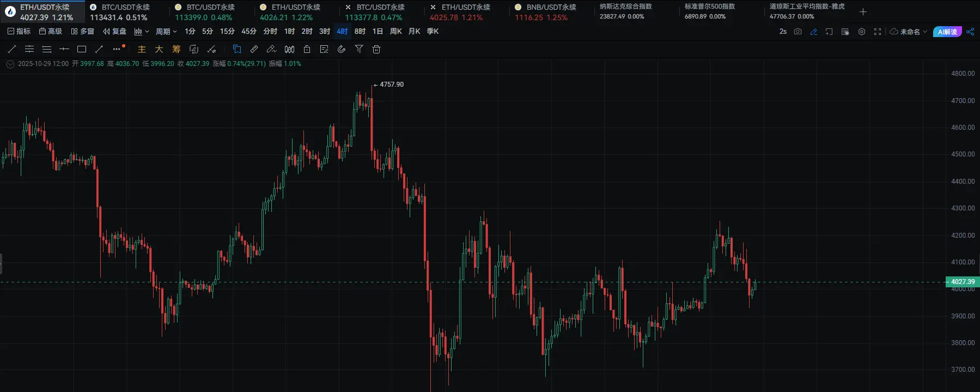Image resolution: width=980 pixels, height=392 pixels.
Task: Select the rectangle drawing tool
Action: tap(82, 49)
